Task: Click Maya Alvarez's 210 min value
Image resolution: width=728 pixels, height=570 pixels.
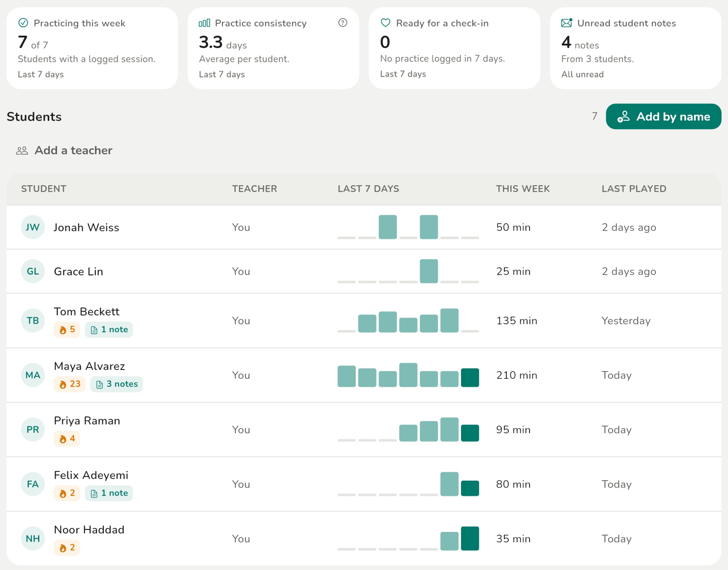Action: click(516, 375)
